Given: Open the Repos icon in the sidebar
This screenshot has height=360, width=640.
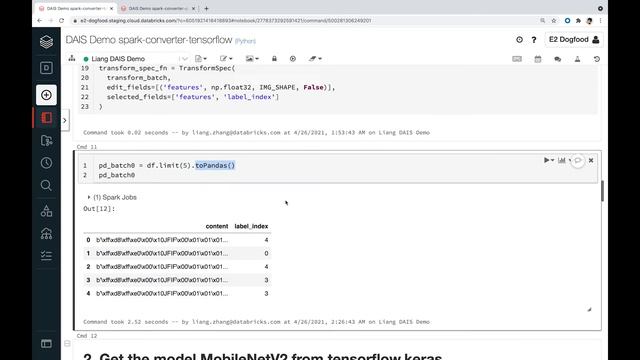Looking at the screenshot, I should 47,140.
